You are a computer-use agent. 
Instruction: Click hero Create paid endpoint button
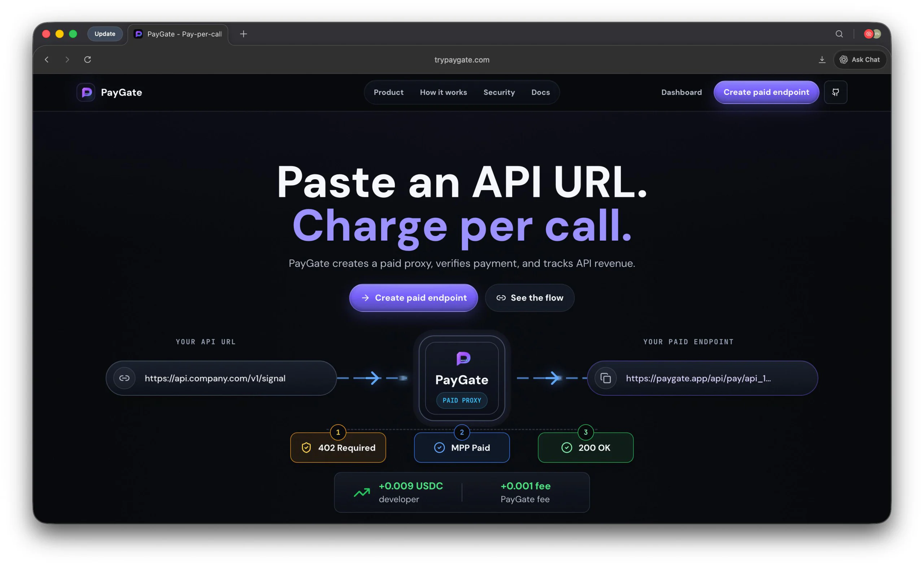pos(413,297)
